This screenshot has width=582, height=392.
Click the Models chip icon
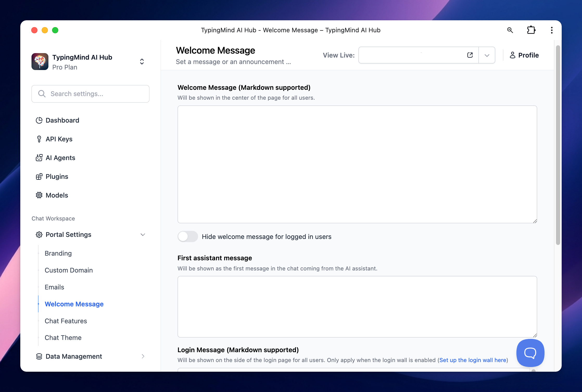click(39, 195)
